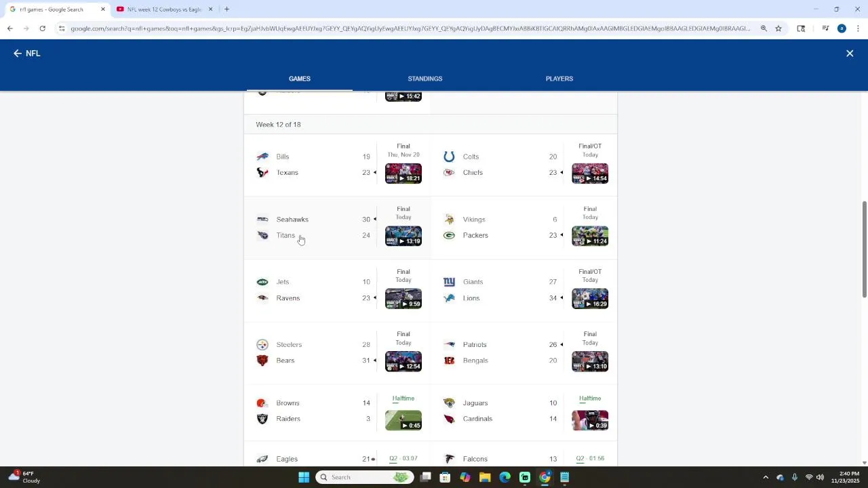Open Microsoft Edge from the taskbar

pyautogui.click(x=505, y=477)
